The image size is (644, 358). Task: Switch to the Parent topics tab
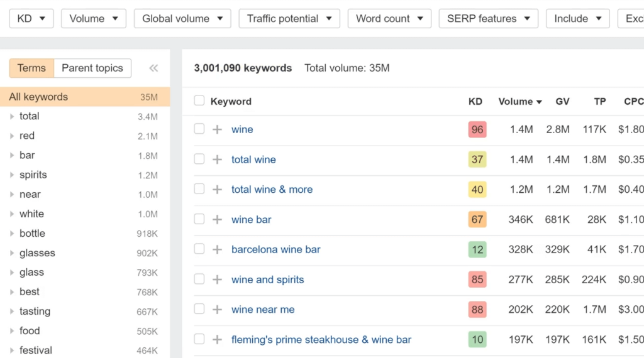[x=92, y=68]
